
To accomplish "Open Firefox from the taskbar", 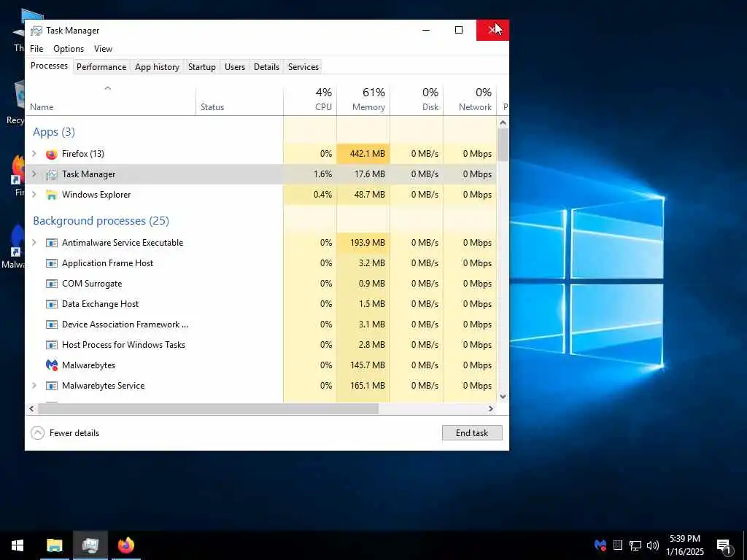I will [126, 545].
